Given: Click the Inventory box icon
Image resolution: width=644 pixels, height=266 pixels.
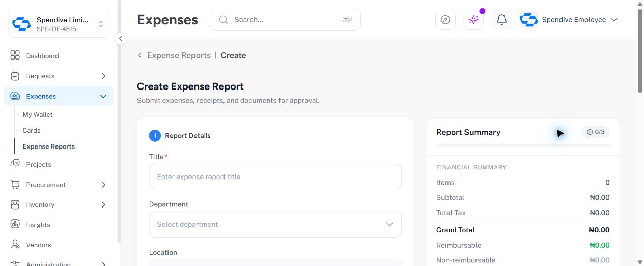Looking at the screenshot, I should click(x=15, y=204).
